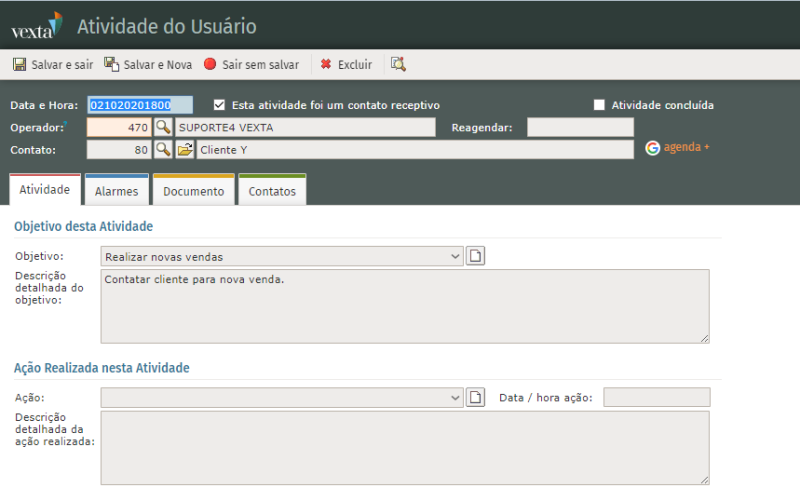Click new document icon beside Ação dropdown
Viewport: 800px width, 501px height.
point(477,397)
